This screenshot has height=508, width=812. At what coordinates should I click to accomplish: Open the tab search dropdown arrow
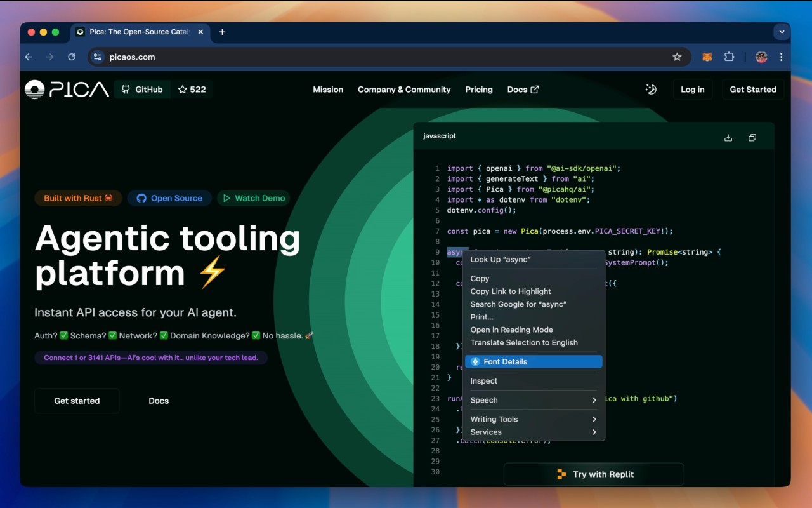pos(781,32)
